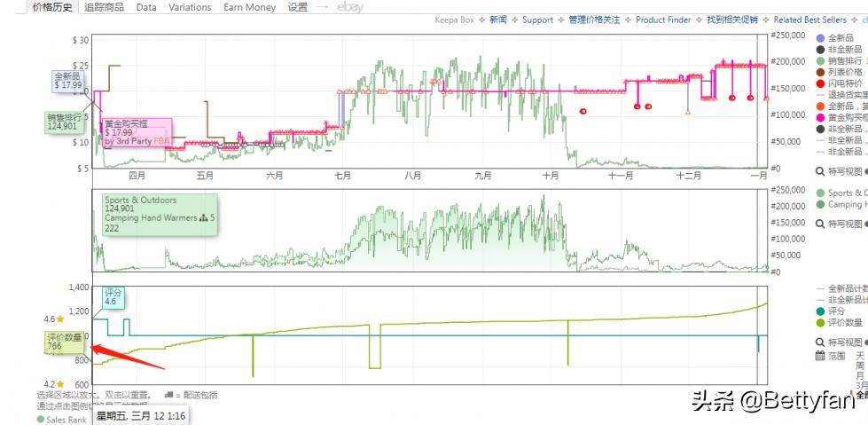Hide the 闪电特价 red legend series
The width and height of the screenshot is (868, 425).
tap(820, 83)
